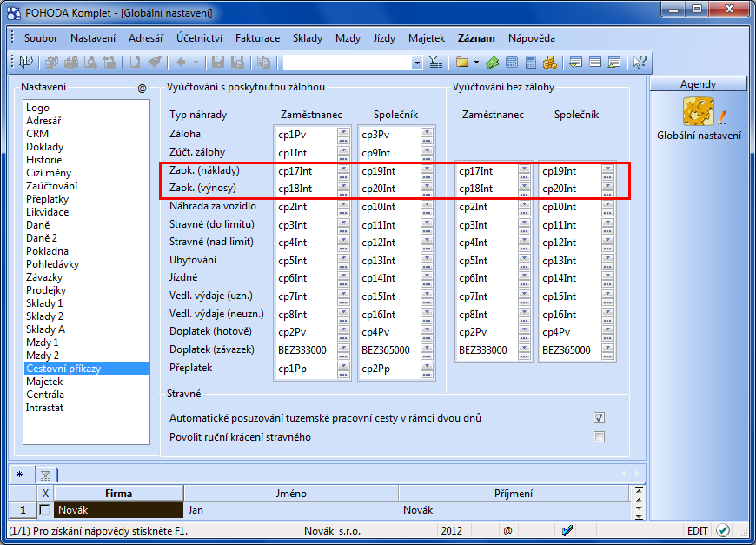The image size is (756, 545).
Task: Click the double floppy save-all icon
Action: (x=237, y=62)
